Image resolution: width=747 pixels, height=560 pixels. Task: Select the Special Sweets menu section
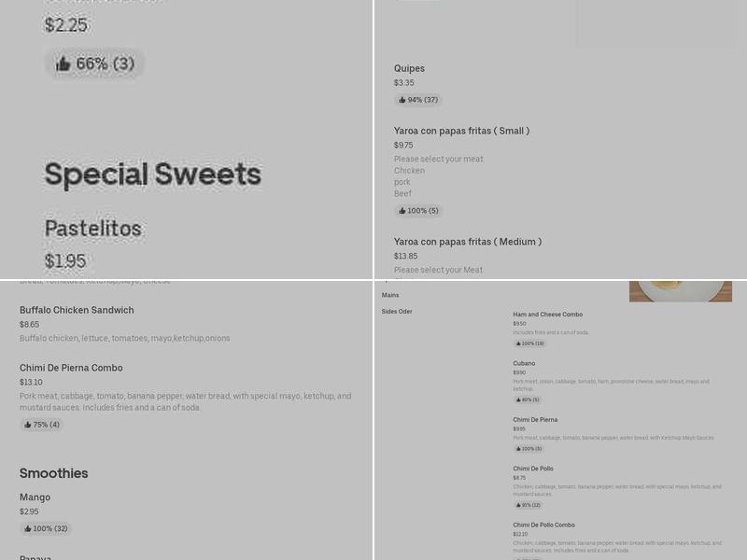pyautogui.click(x=153, y=175)
